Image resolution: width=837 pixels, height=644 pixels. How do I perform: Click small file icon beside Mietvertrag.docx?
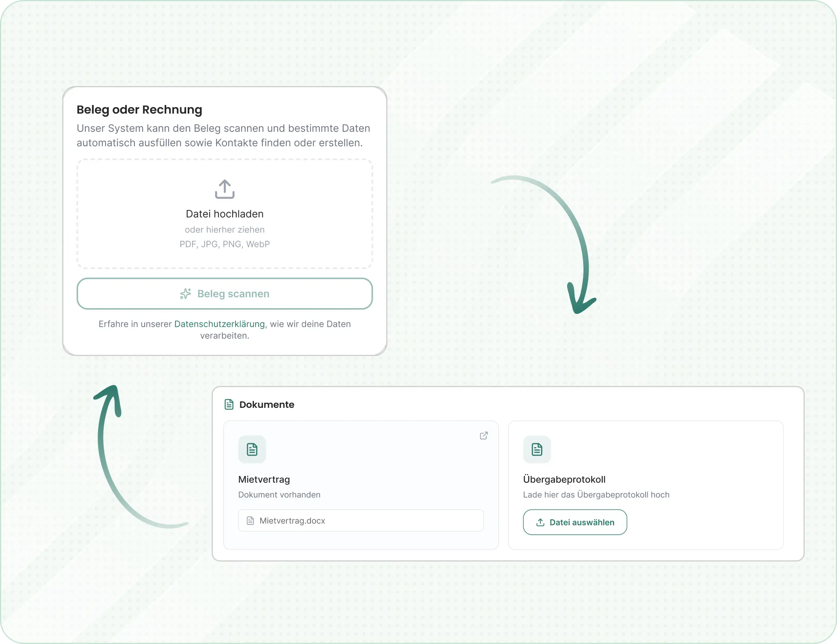(x=250, y=521)
